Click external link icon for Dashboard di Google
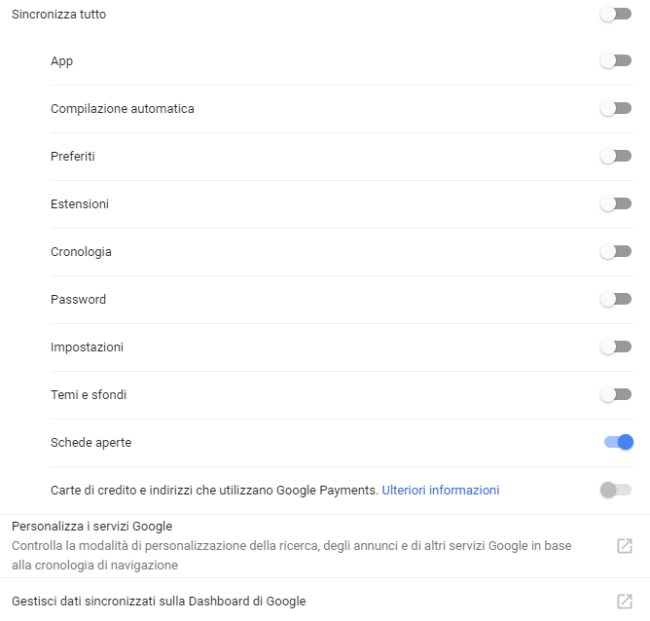This screenshot has height=621, width=650. pos(624,601)
